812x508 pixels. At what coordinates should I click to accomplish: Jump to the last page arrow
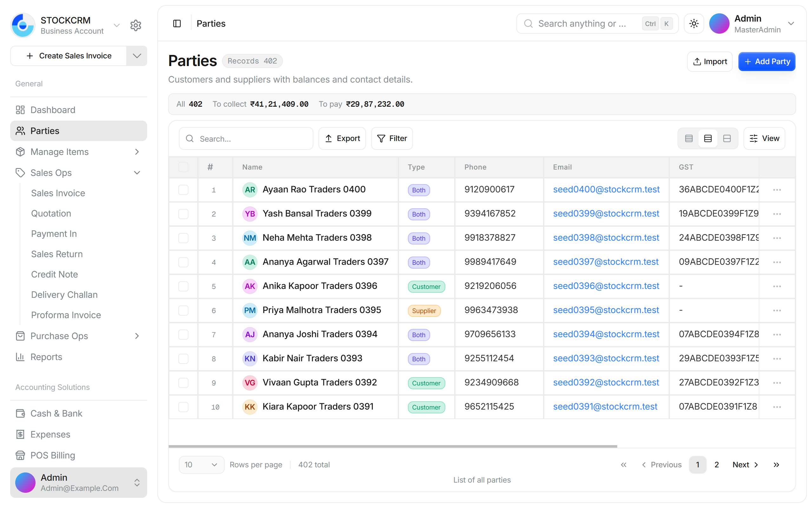click(x=776, y=465)
